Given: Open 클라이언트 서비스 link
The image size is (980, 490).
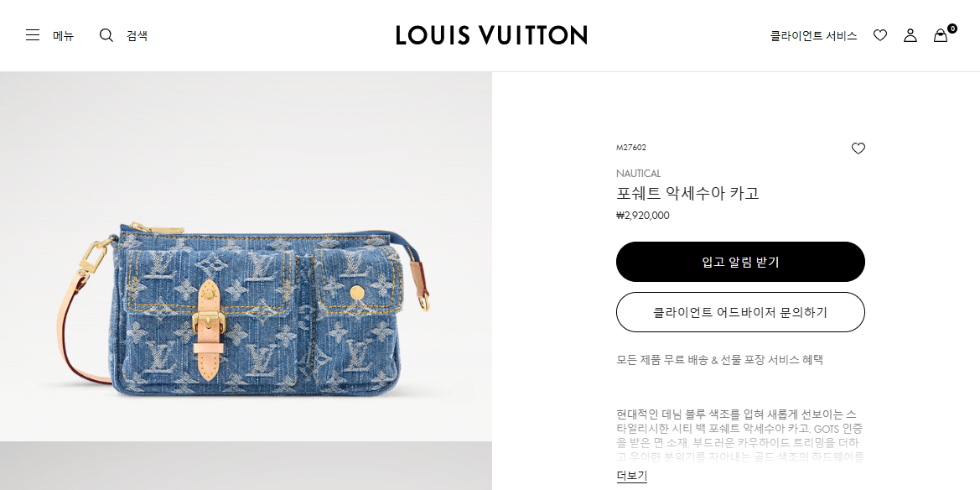Looking at the screenshot, I should pos(813,36).
